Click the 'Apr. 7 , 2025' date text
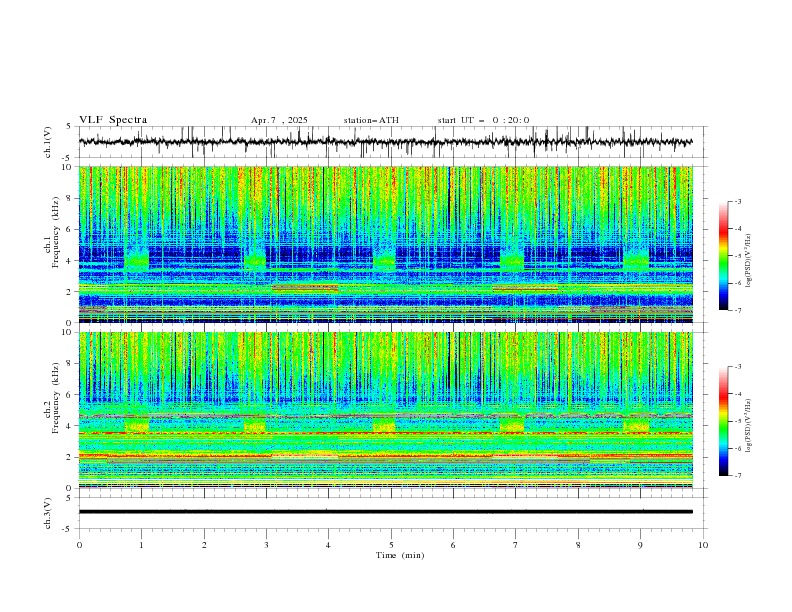Image resolution: width=792 pixels, height=612 pixels. pos(279,120)
